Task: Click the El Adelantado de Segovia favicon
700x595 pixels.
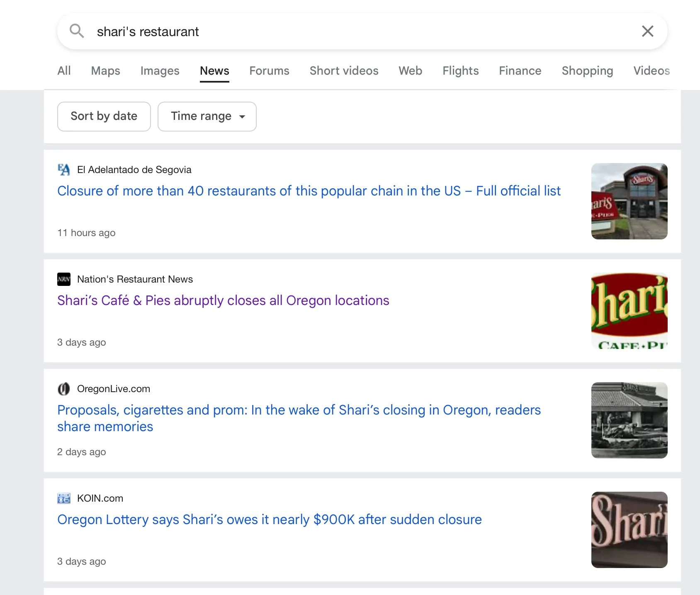Action: click(64, 170)
